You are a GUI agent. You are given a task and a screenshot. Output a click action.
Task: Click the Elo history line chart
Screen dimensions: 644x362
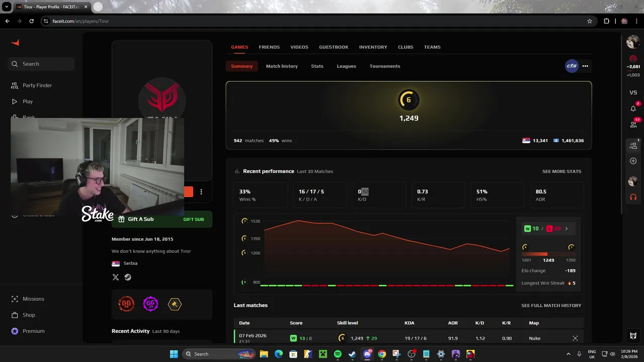386,251
